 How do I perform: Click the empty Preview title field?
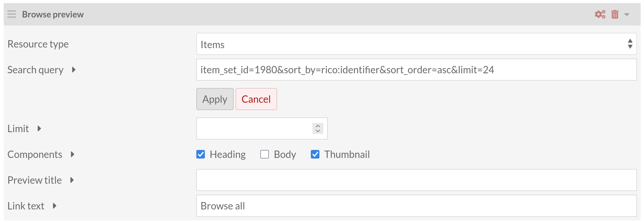point(416,180)
